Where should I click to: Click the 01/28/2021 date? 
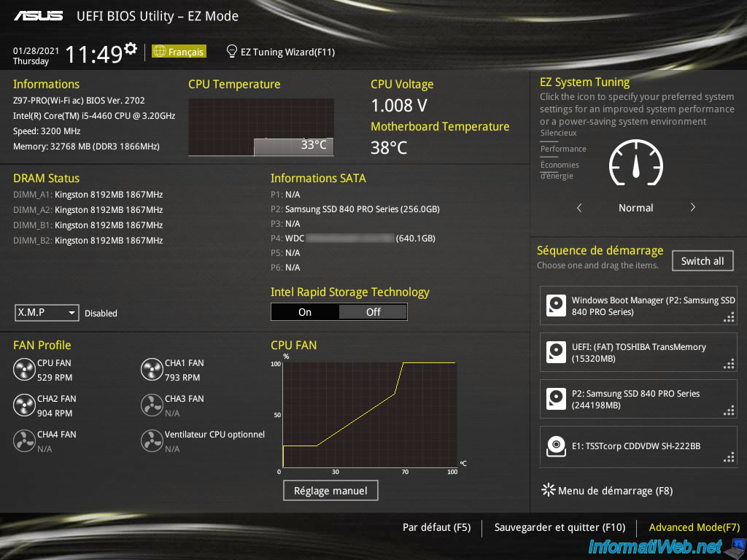click(x=36, y=50)
